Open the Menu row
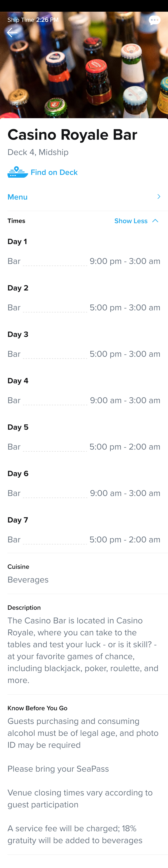The width and height of the screenshot is (168, 868). coord(84,197)
